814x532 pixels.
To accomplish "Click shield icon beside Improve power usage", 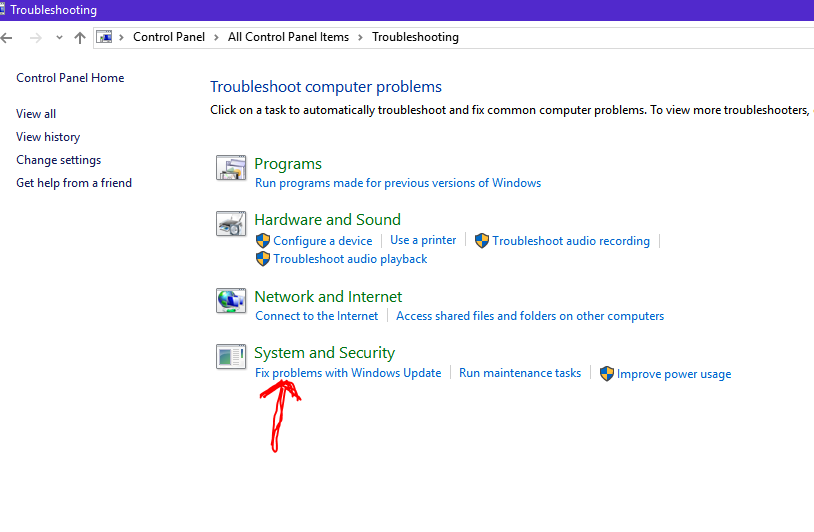I will pos(606,374).
